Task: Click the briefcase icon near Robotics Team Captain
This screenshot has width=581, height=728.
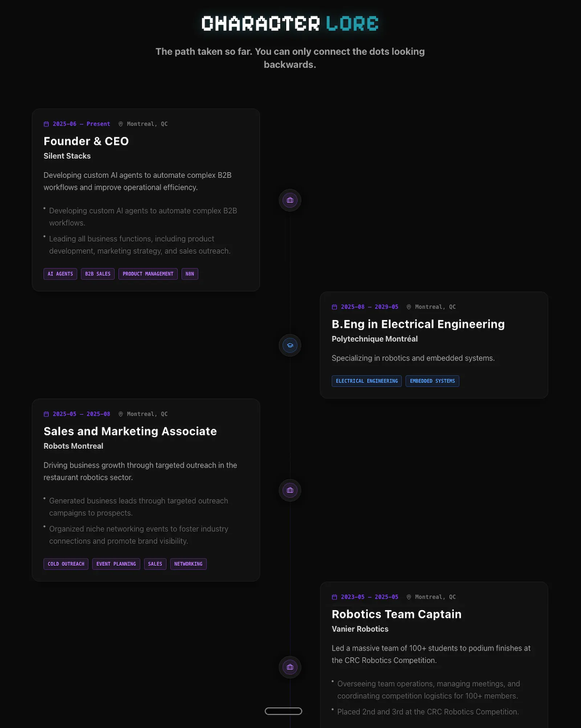Action: [x=289, y=667]
